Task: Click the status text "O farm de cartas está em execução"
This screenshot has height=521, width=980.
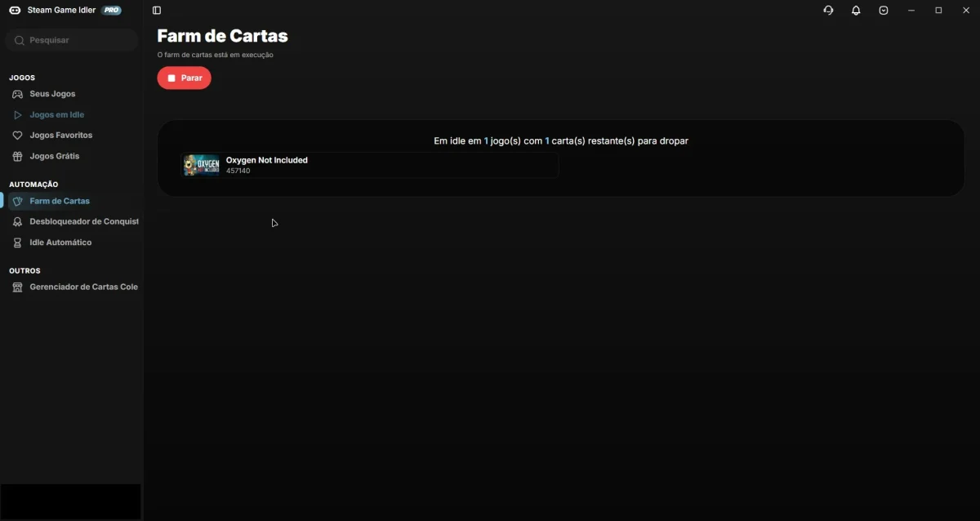Action: 216,56
